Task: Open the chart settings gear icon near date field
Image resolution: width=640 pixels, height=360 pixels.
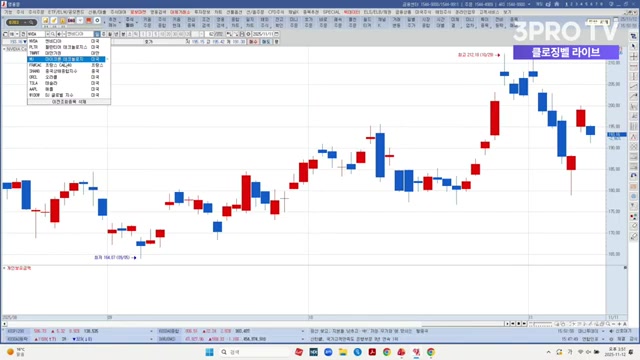Action: (x=248, y=34)
